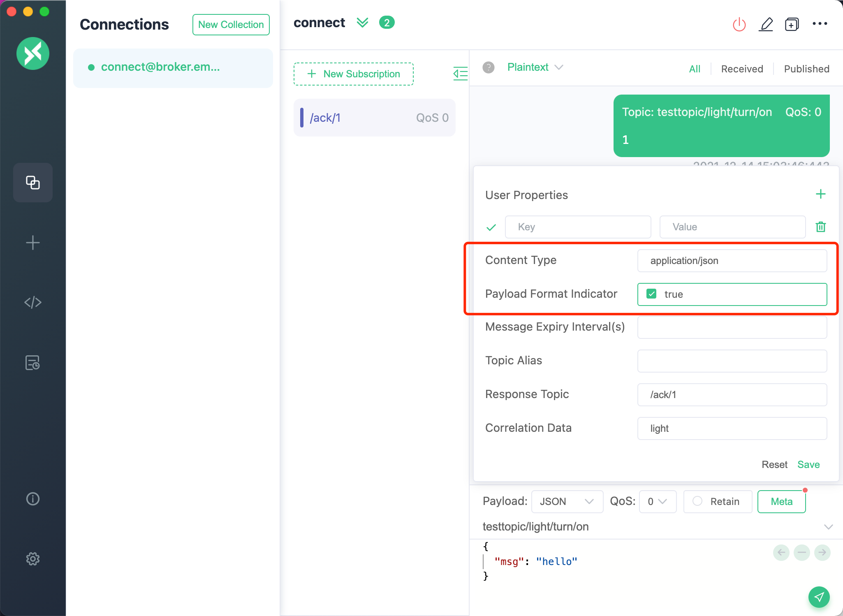Select the Published messages tab
Viewport: 843px width, 616px height.
coord(806,67)
